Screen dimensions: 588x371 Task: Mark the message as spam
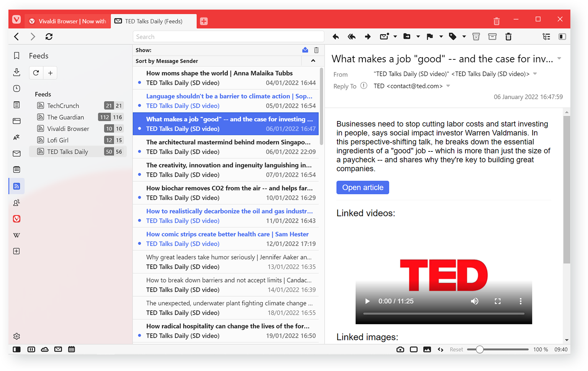[x=476, y=37]
